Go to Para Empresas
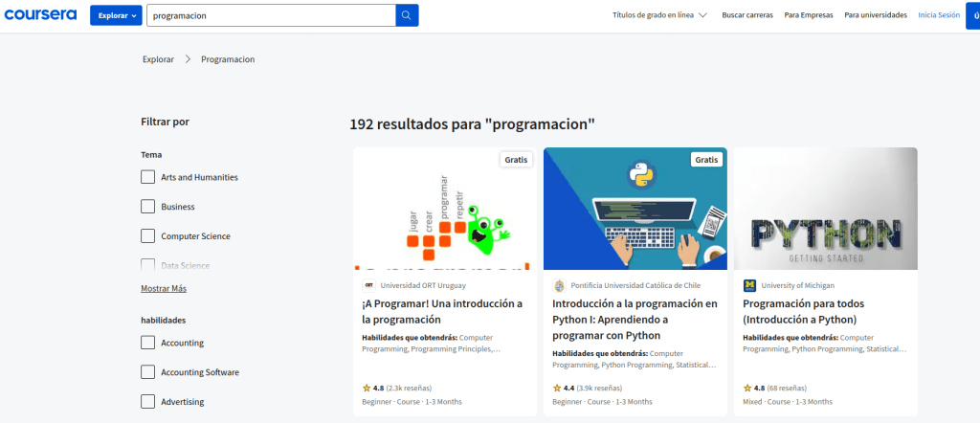This screenshot has width=980, height=423. [809, 15]
